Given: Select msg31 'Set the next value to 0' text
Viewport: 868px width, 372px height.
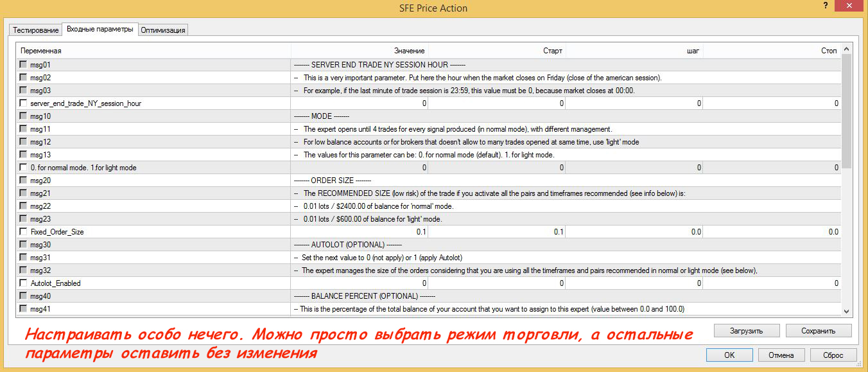Looking at the screenshot, I should coord(378,258).
